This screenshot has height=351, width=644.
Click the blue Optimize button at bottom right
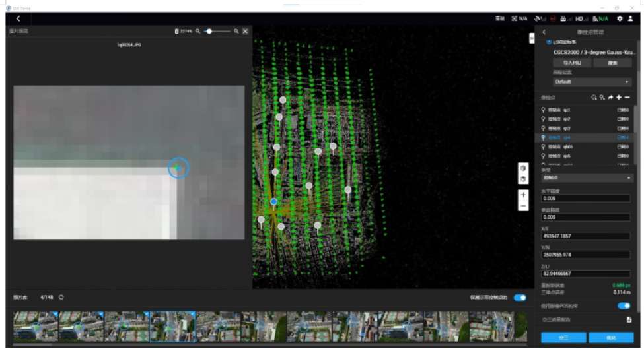[x=610, y=337]
